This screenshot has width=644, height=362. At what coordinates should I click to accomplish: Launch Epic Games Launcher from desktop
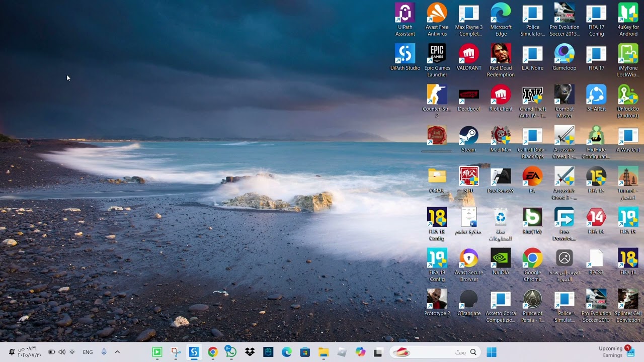(x=437, y=61)
